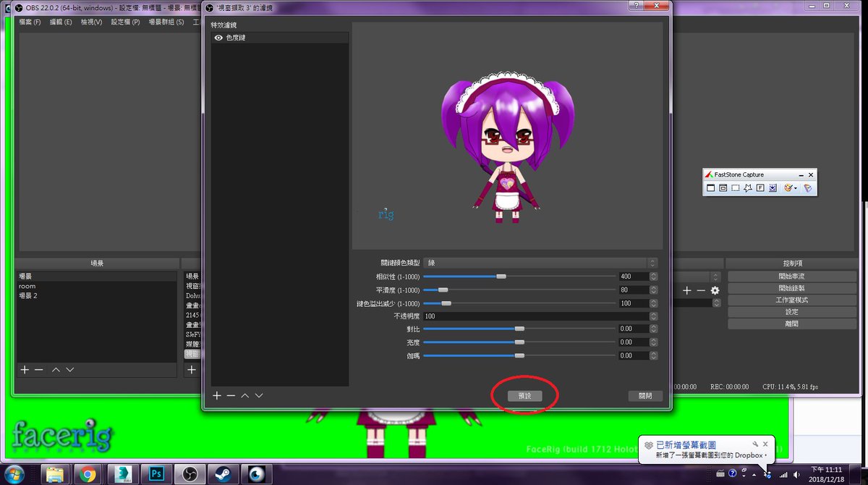Click 對比 value field showing 0.00

634,329
